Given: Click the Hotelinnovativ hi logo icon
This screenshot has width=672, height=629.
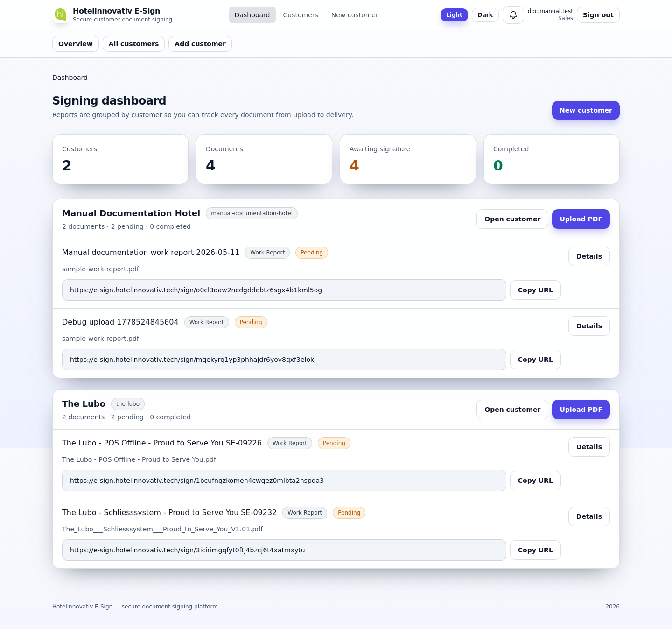Looking at the screenshot, I should click(60, 14).
